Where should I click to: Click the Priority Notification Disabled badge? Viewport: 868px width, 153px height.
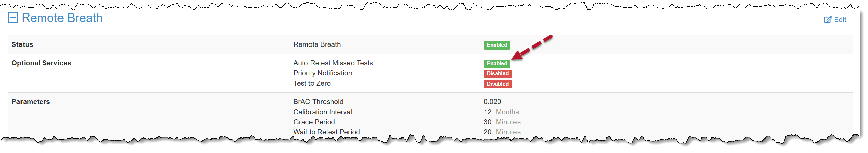click(497, 74)
